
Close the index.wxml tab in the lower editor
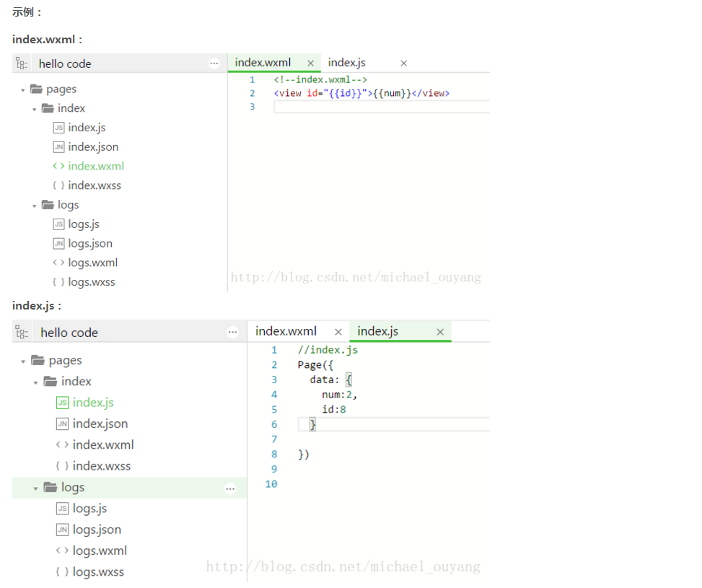click(x=338, y=332)
